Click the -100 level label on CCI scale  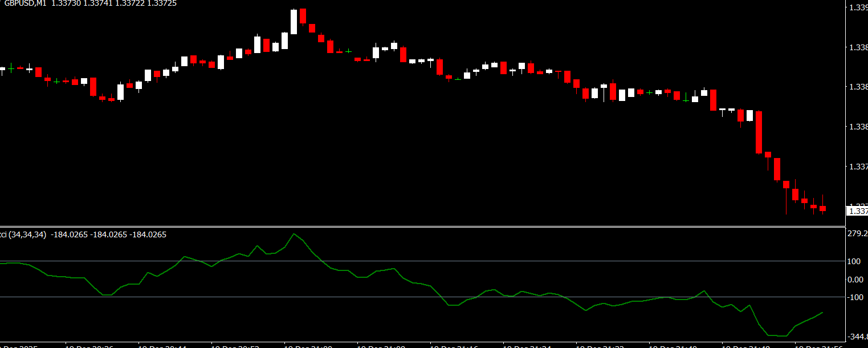coord(855,297)
